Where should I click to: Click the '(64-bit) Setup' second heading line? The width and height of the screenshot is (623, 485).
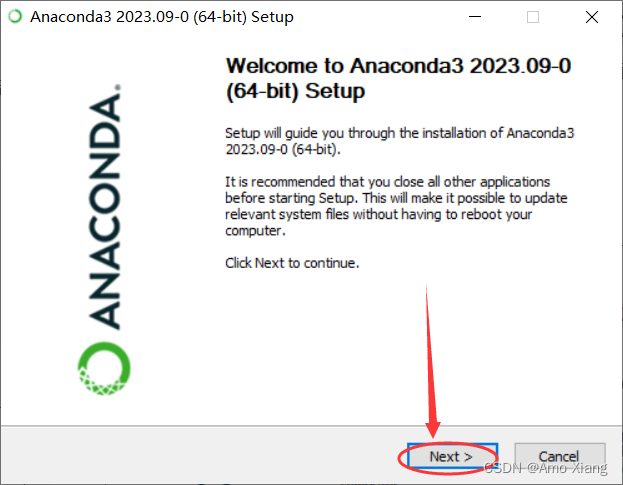coord(295,91)
